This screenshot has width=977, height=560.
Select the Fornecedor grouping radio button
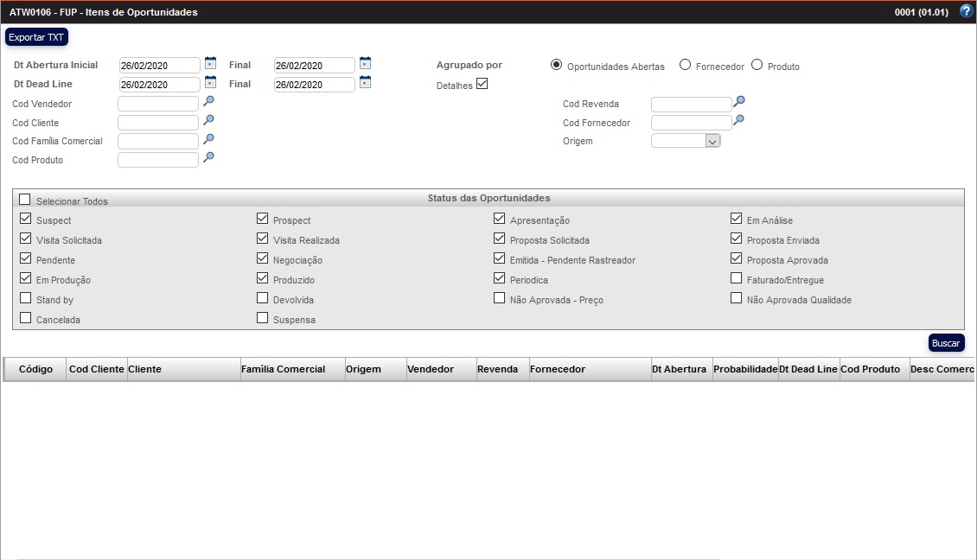(x=686, y=65)
